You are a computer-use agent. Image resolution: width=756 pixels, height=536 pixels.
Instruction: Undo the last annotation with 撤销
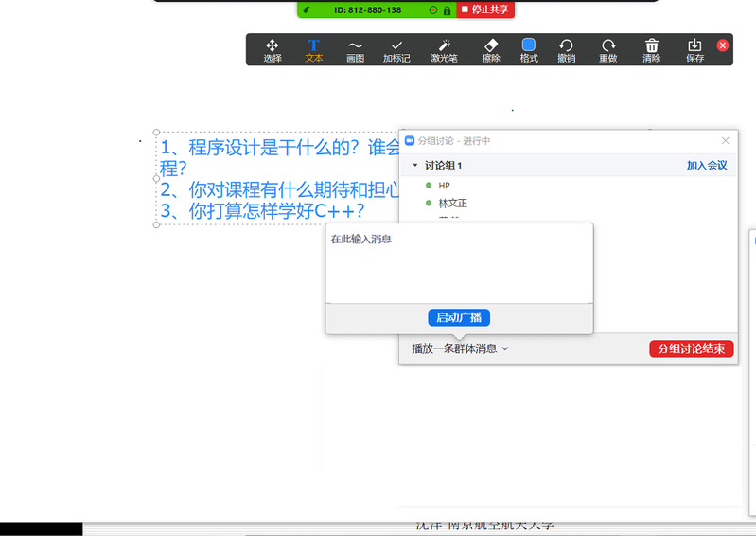click(566, 50)
